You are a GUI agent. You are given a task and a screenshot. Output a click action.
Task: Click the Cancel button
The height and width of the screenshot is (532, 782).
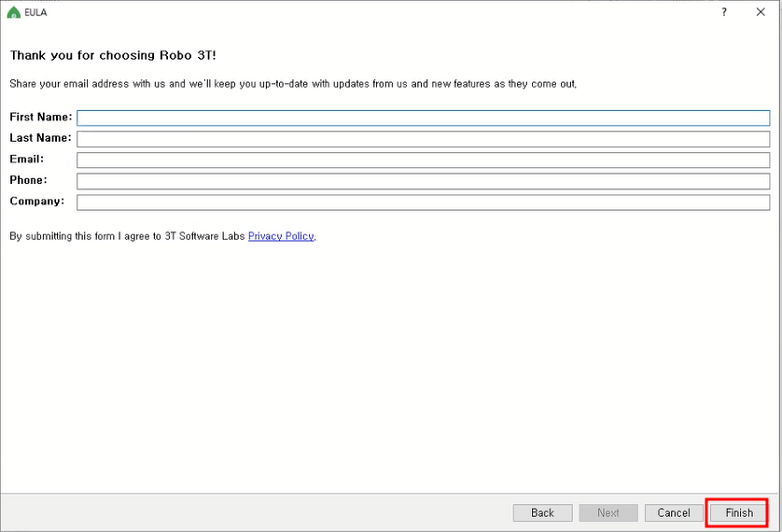coord(674,512)
